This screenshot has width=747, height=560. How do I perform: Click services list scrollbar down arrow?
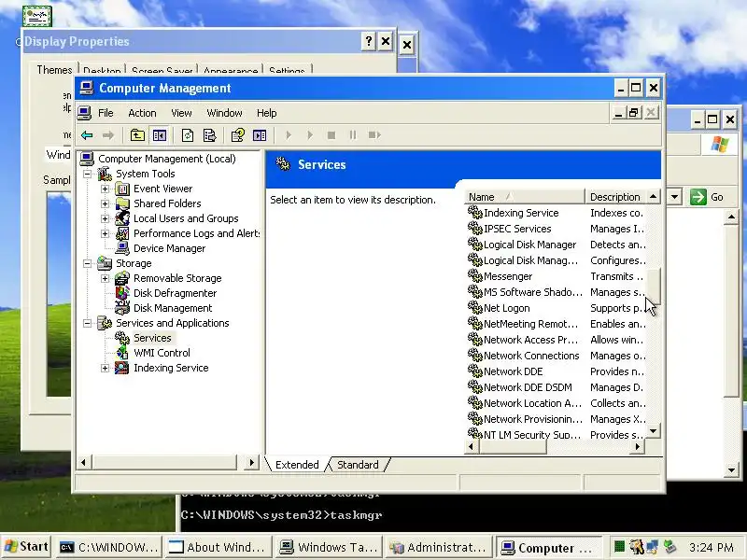pos(654,431)
